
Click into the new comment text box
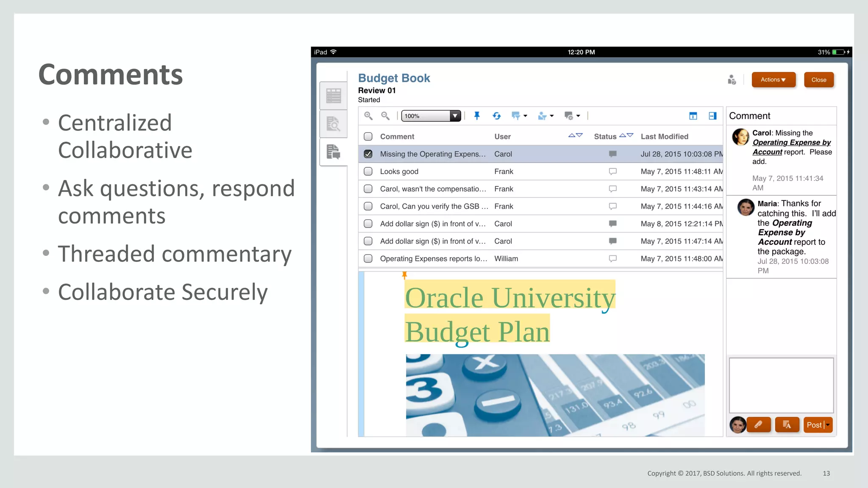[781, 385]
